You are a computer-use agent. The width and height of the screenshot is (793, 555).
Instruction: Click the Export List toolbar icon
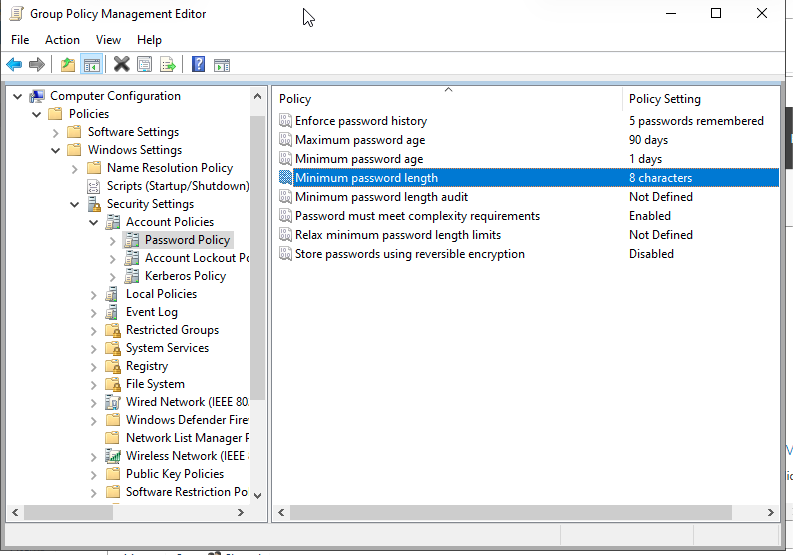coord(167,64)
